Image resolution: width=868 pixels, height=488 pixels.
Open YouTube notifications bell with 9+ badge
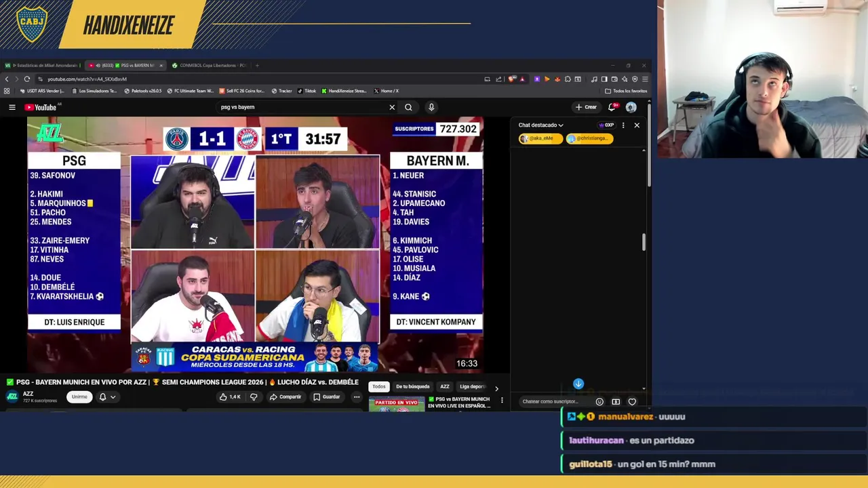612,107
